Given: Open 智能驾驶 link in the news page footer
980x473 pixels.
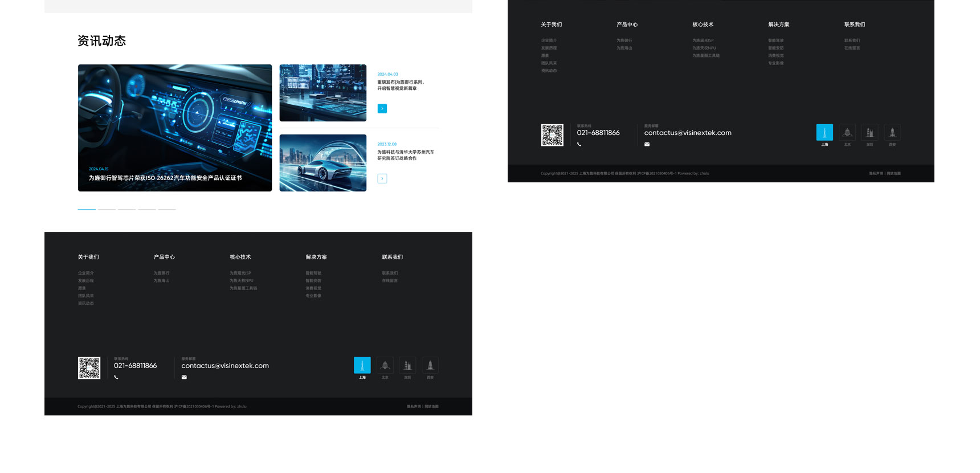Looking at the screenshot, I should tap(313, 273).
